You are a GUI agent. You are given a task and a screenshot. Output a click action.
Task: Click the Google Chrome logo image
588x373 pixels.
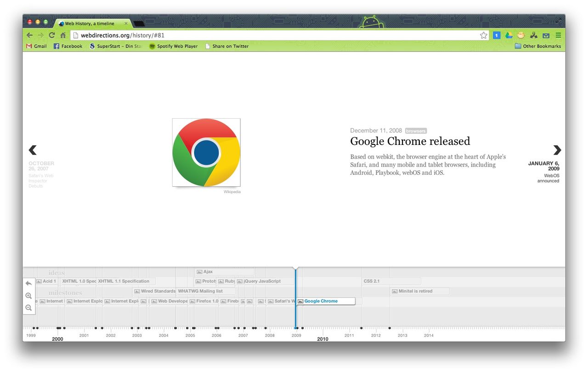coord(206,152)
